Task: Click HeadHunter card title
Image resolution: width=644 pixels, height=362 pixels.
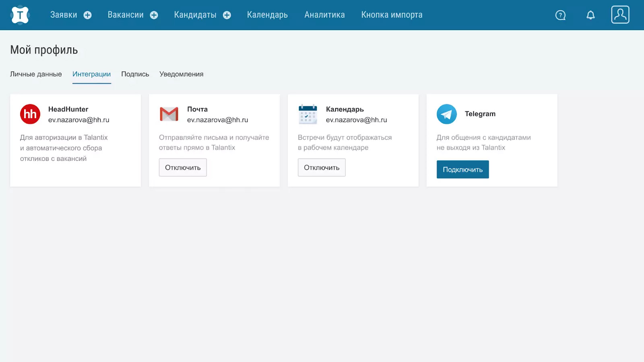Action: [x=68, y=109]
